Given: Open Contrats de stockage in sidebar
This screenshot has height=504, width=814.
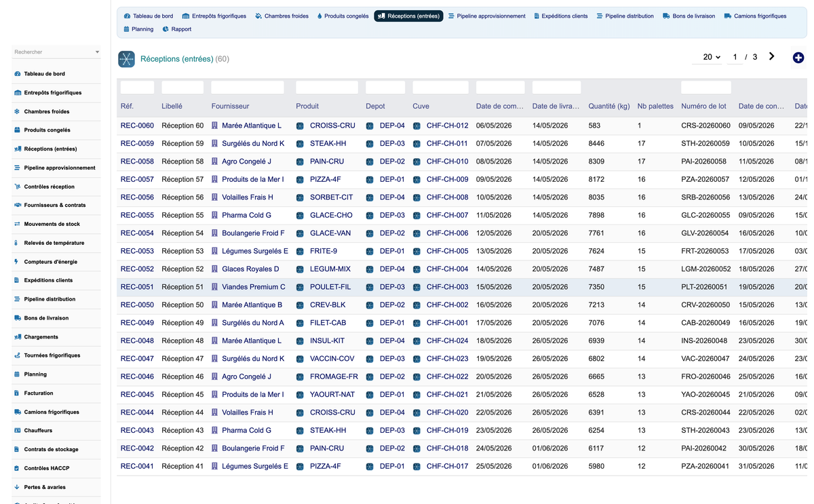Looking at the screenshot, I should 51,450.
